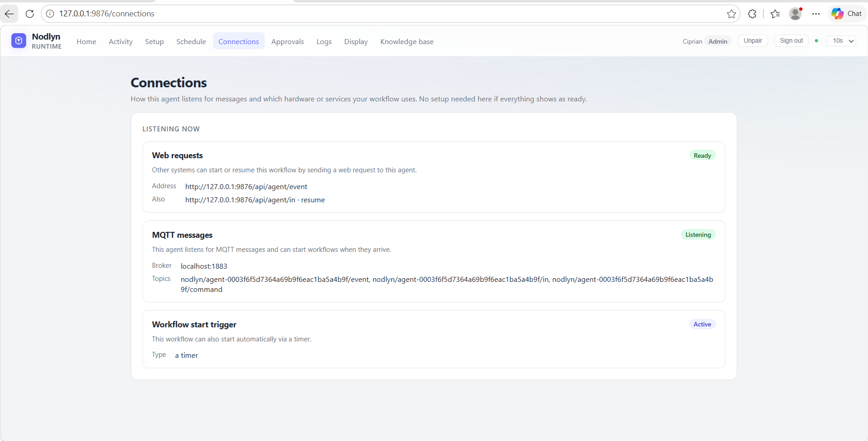Go back with the browser arrow
The image size is (868, 441).
[9, 14]
